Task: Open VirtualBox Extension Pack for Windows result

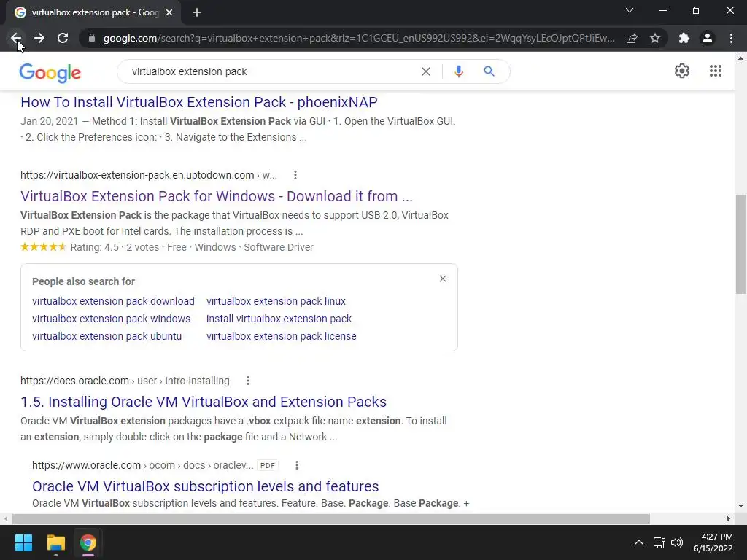Action: pos(216,196)
